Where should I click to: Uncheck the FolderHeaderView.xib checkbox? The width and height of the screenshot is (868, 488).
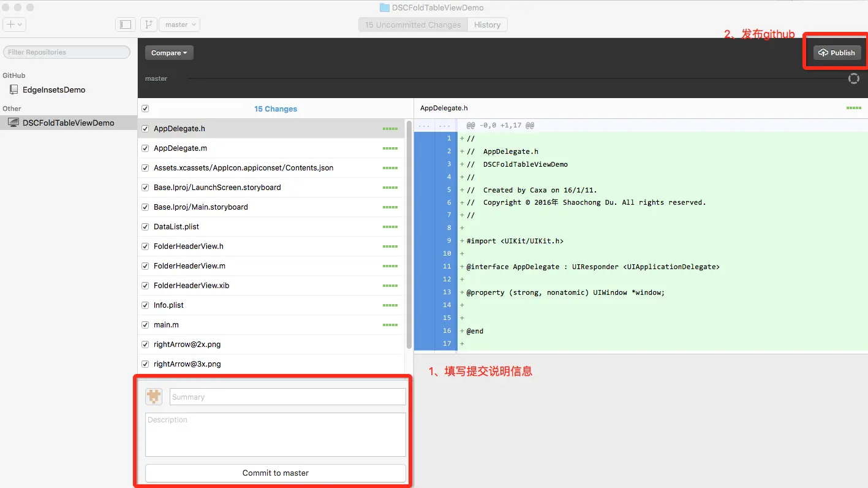[x=145, y=286]
